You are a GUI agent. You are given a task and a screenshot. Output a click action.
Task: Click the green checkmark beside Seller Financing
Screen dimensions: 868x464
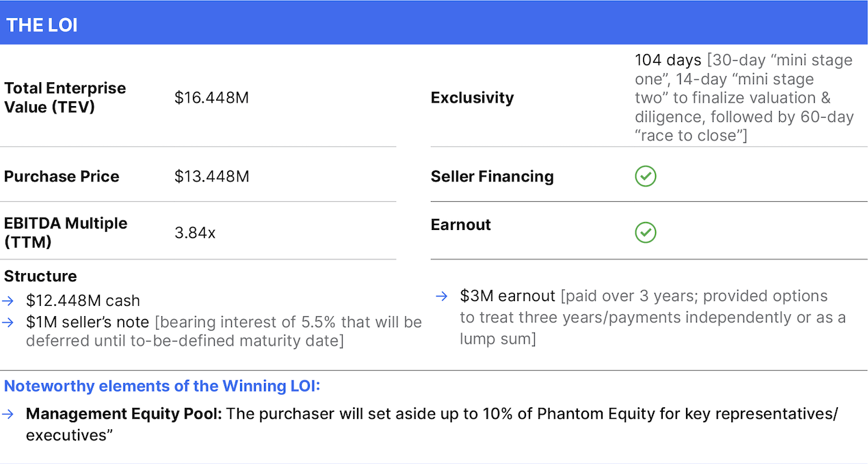645,177
